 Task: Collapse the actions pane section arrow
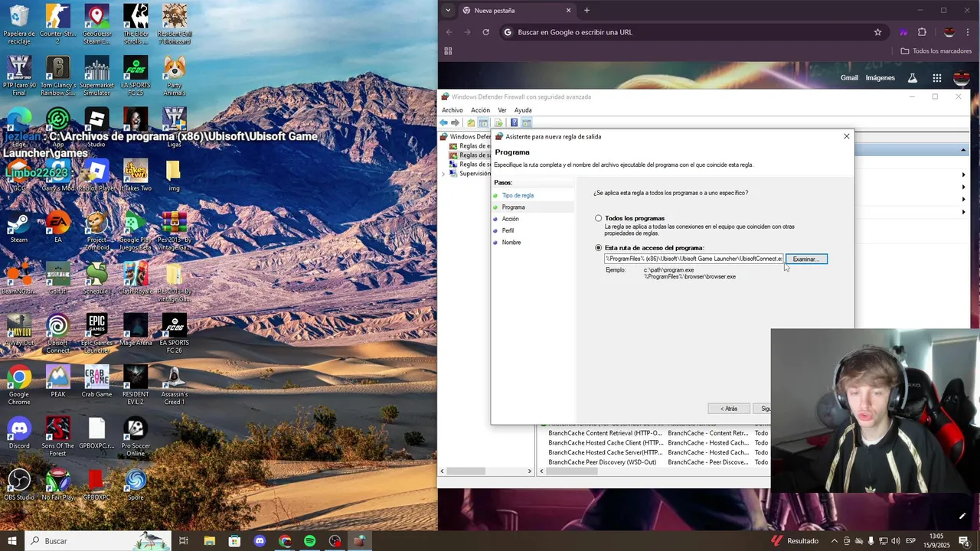(963, 150)
